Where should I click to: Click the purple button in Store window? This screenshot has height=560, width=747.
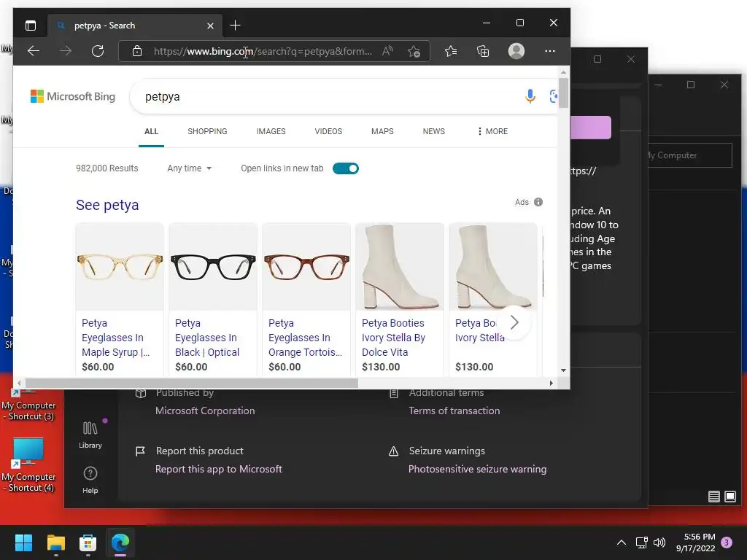click(x=590, y=127)
